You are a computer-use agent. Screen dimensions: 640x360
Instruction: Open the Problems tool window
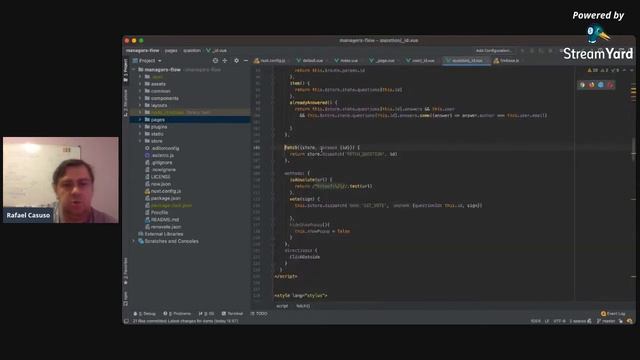(177, 313)
